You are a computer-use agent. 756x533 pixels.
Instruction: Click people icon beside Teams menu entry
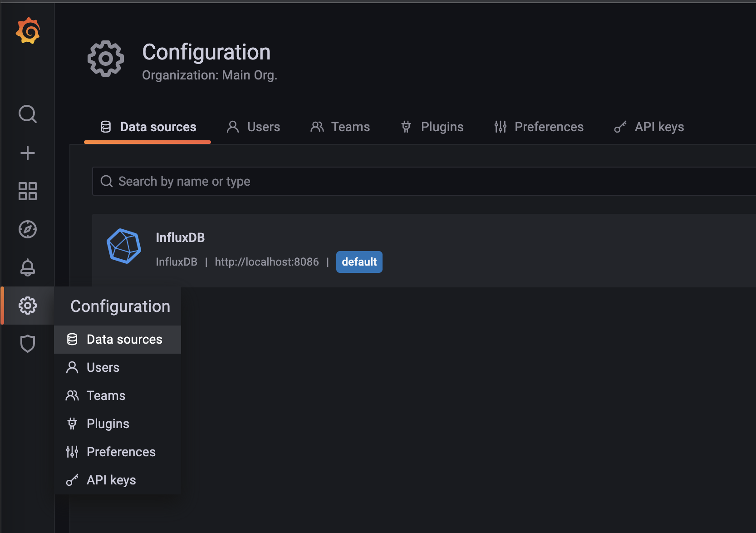(x=72, y=395)
